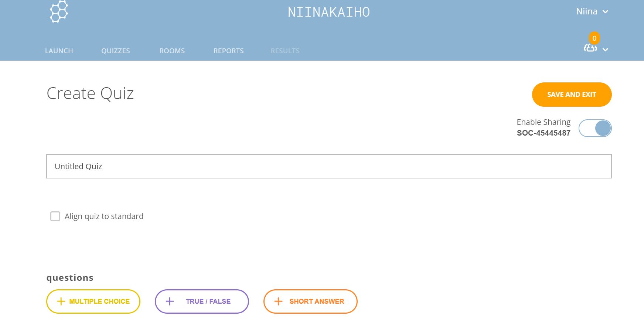Switch to the Rooms tab

172,51
